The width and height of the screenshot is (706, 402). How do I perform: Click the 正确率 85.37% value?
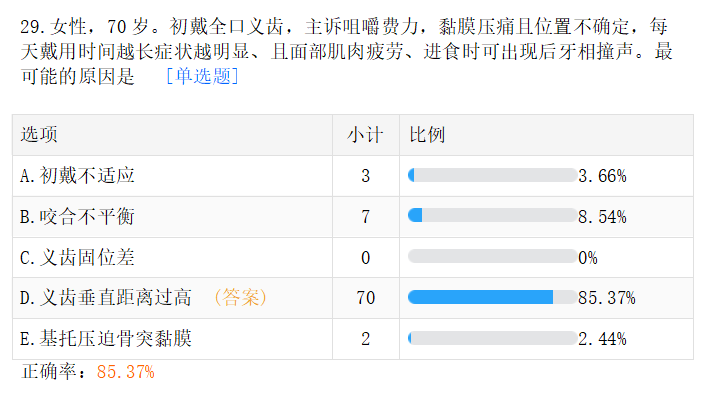[125, 372]
